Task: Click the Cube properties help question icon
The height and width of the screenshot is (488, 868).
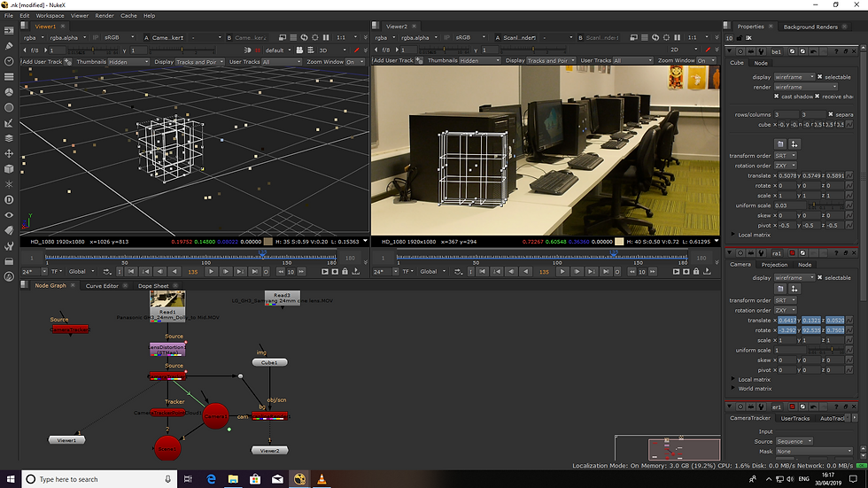Action: point(836,51)
